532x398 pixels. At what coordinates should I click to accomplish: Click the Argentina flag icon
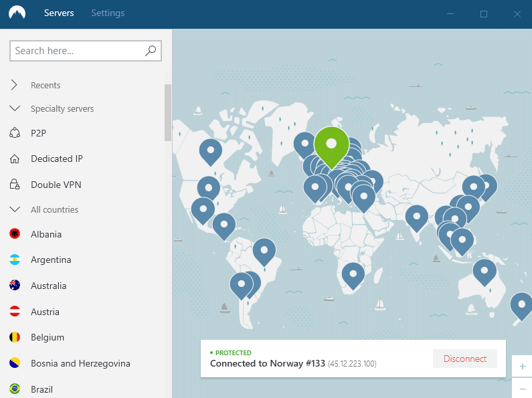[15, 260]
